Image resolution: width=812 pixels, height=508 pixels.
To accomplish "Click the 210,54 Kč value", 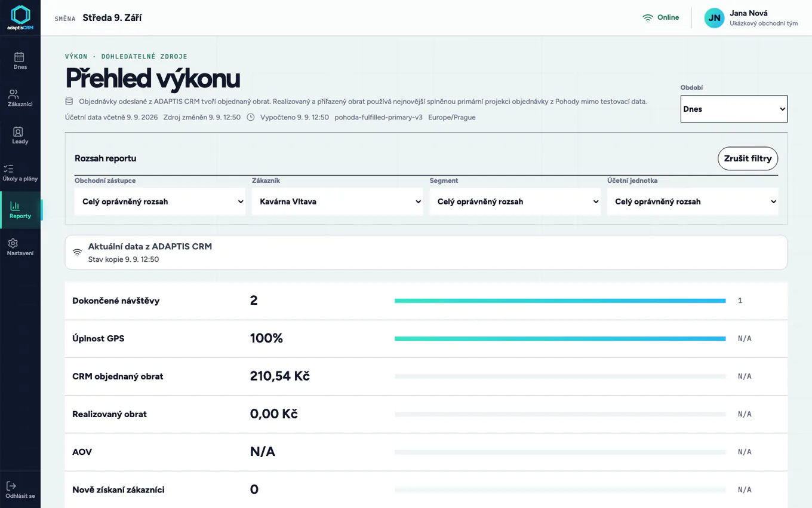I will point(279,376).
